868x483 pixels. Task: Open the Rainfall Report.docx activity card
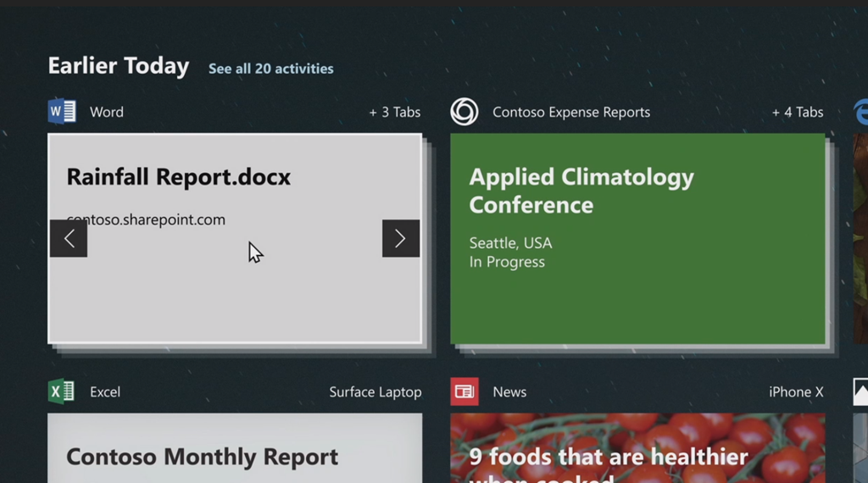235,288
